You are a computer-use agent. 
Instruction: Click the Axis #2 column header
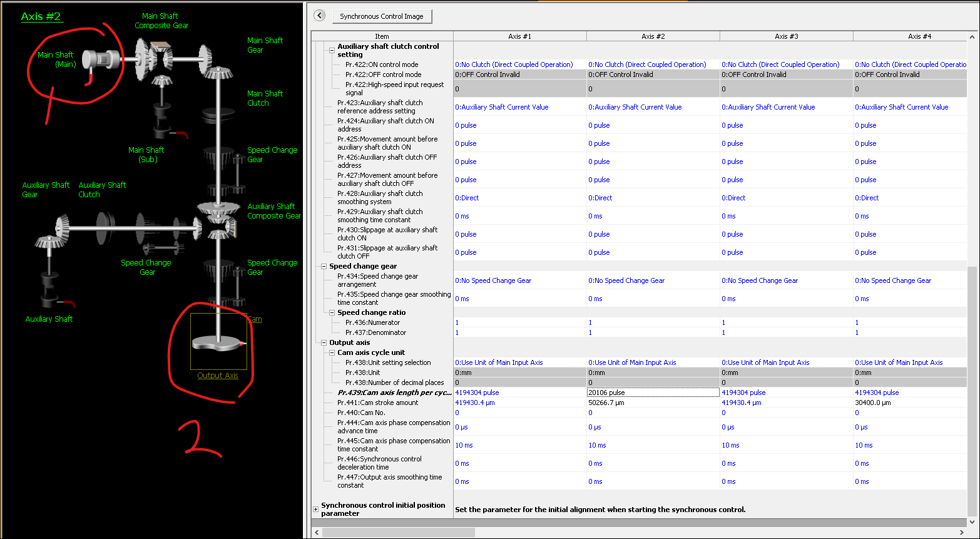(x=653, y=36)
